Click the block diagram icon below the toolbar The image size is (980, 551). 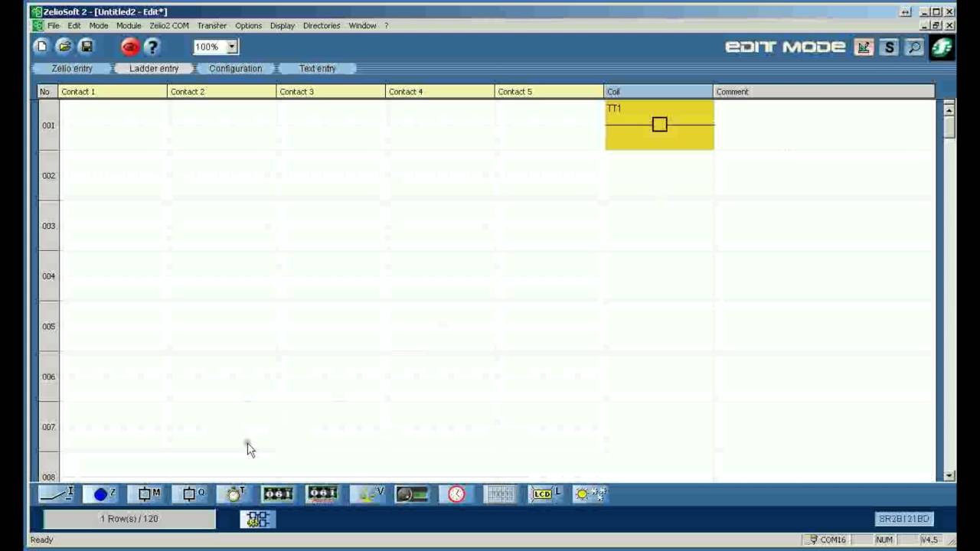[258, 520]
